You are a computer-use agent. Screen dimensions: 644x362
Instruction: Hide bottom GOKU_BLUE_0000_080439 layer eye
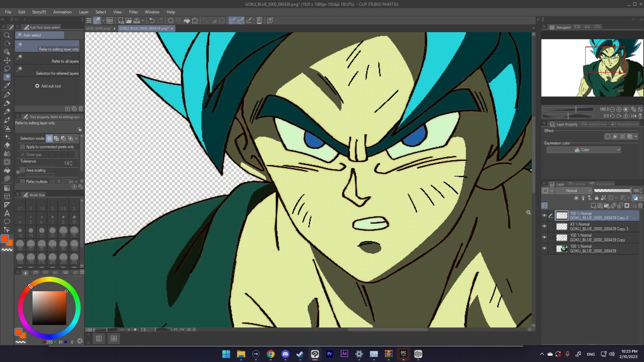(544, 249)
